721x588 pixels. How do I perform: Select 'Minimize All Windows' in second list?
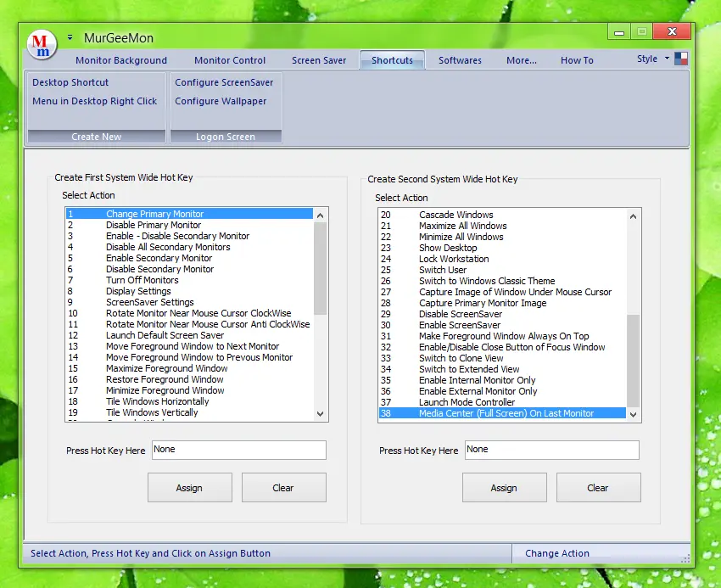point(502,237)
